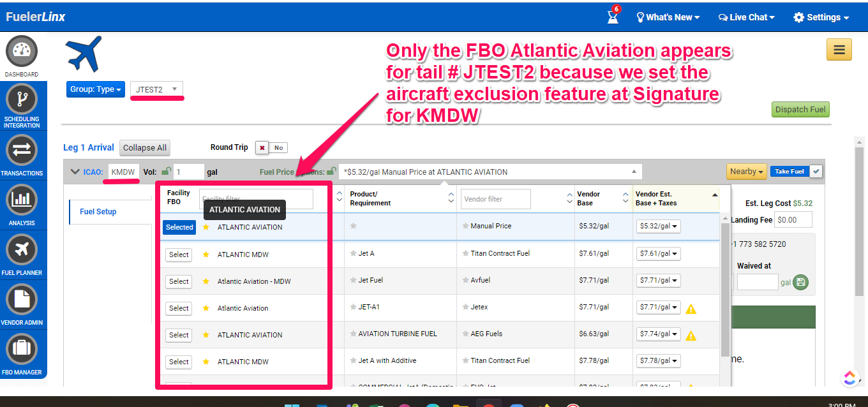Click the gray star next to Avfuel vendor

tap(465, 280)
